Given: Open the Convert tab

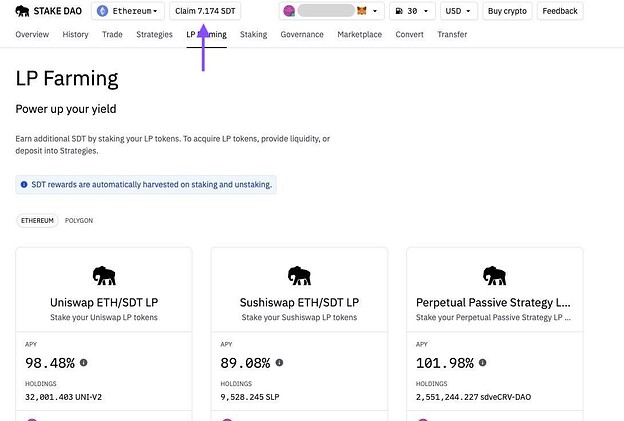Looking at the screenshot, I should [x=410, y=35].
